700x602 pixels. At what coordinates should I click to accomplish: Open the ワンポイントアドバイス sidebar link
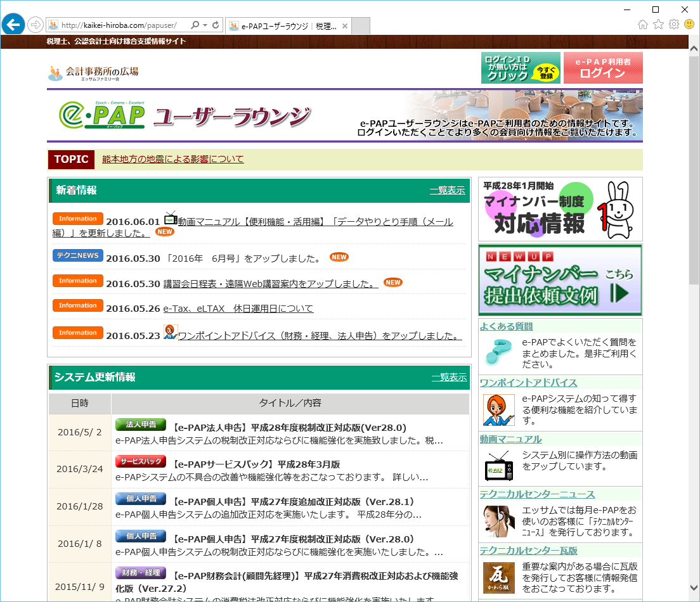(528, 383)
